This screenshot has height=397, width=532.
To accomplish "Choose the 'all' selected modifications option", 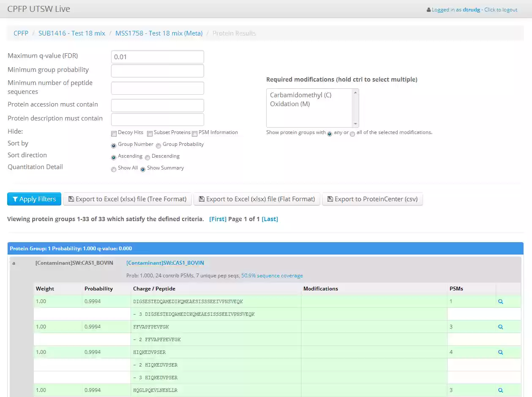I will [x=352, y=134].
